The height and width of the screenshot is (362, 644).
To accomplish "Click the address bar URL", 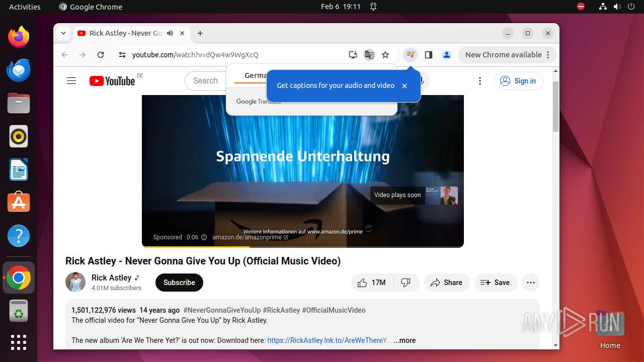I will click(x=195, y=55).
